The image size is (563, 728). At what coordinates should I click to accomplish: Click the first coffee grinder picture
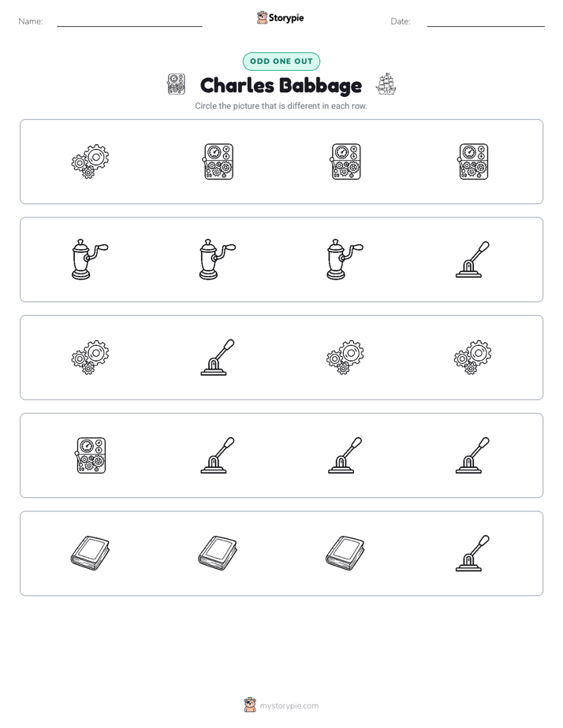point(90,259)
